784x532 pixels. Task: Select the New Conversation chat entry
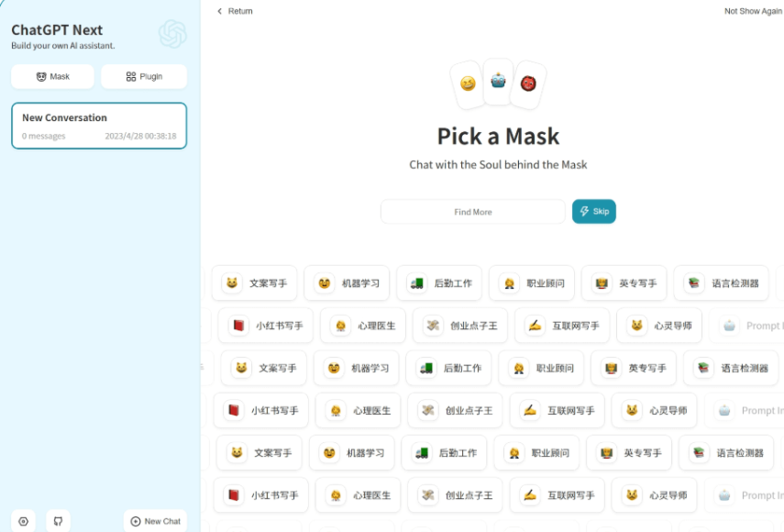click(99, 126)
